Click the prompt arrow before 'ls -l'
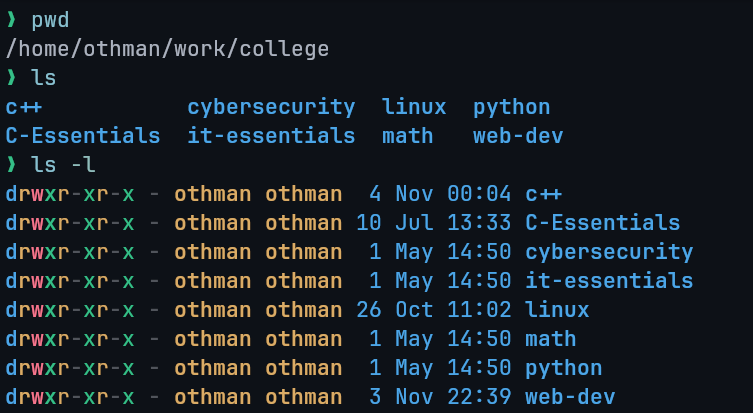The height and width of the screenshot is (413, 753). [11, 164]
